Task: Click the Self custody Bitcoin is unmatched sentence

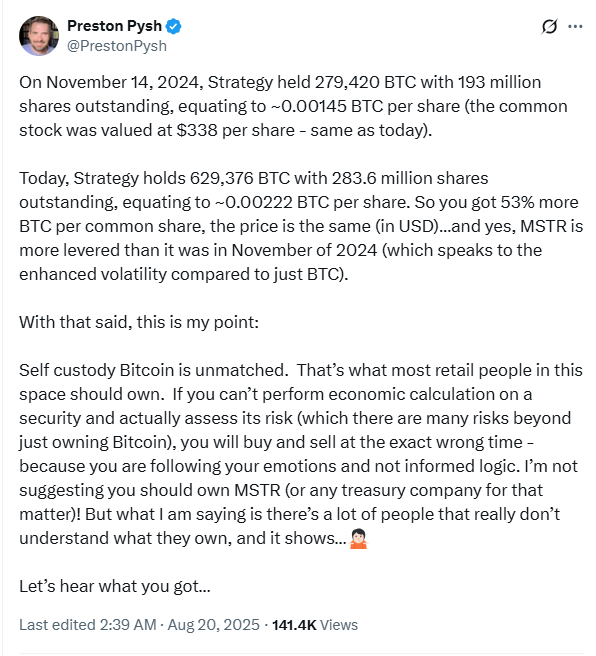Action: (x=153, y=370)
